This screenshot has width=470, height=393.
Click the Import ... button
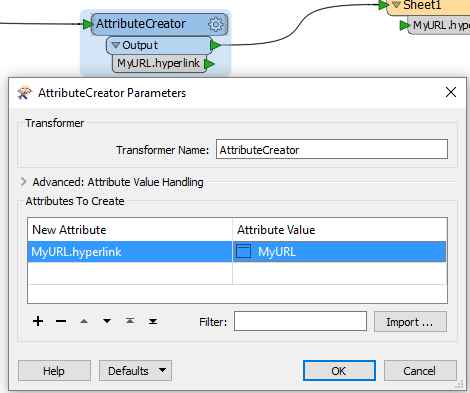(x=410, y=322)
